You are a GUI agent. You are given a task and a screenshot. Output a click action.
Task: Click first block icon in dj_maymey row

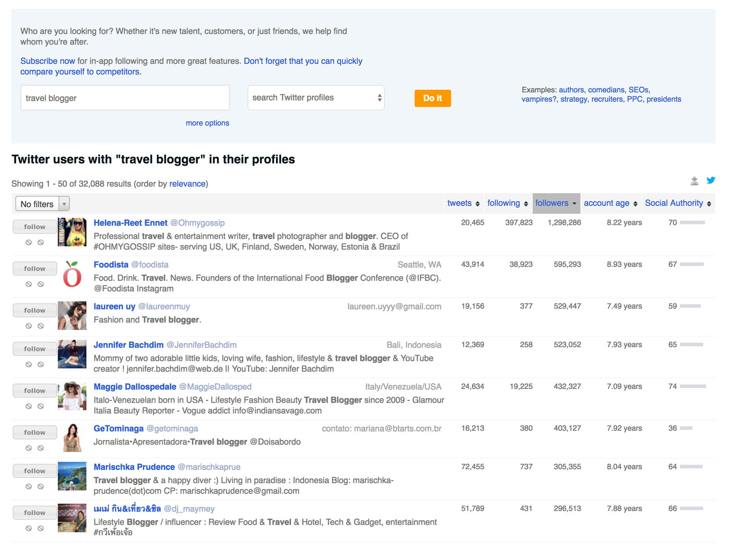(x=29, y=528)
